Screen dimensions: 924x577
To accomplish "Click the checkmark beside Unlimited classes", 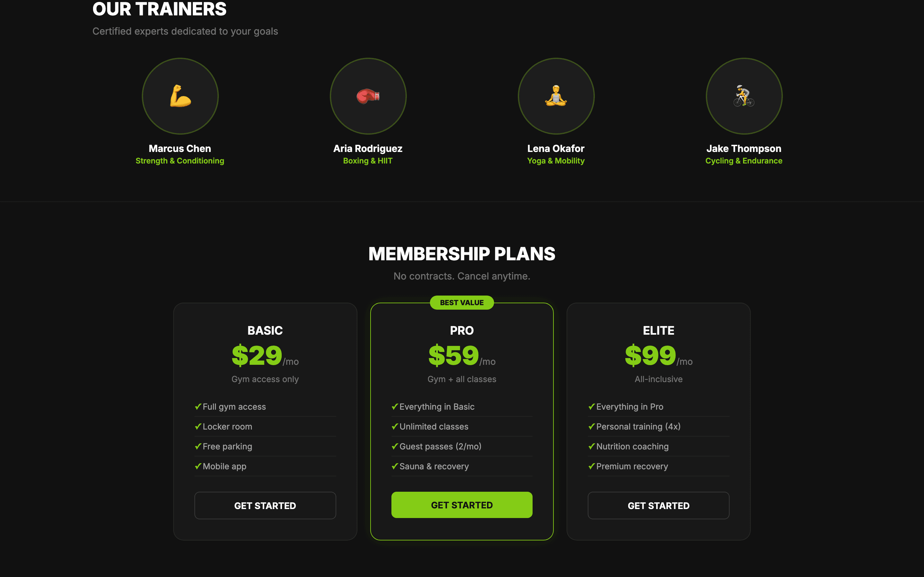I will [395, 426].
